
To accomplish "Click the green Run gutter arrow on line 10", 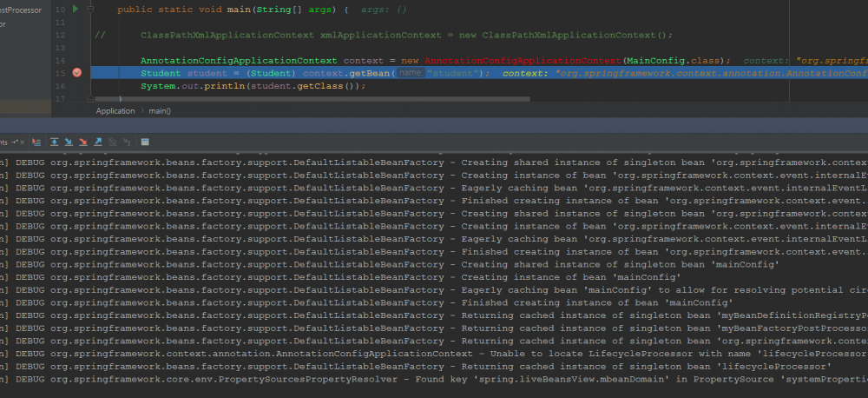I will 76,9.
